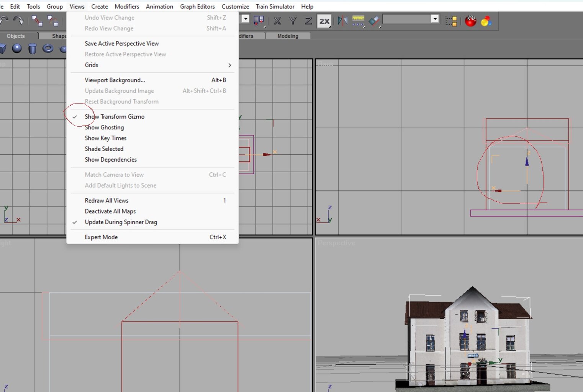This screenshot has width=583, height=392.
Task: Toggle the ZX plane constraint button
Action: (324, 21)
